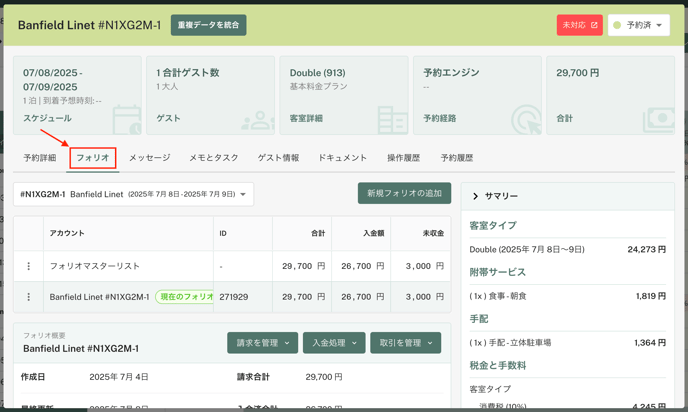Click the calendar icon in schedule card

click(127, 120)
